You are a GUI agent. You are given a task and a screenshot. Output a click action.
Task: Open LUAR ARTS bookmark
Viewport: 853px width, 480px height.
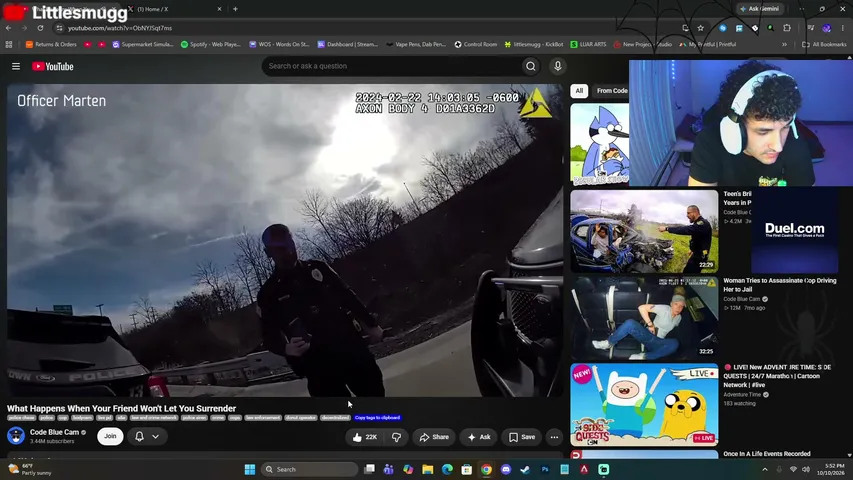[589, 45]
